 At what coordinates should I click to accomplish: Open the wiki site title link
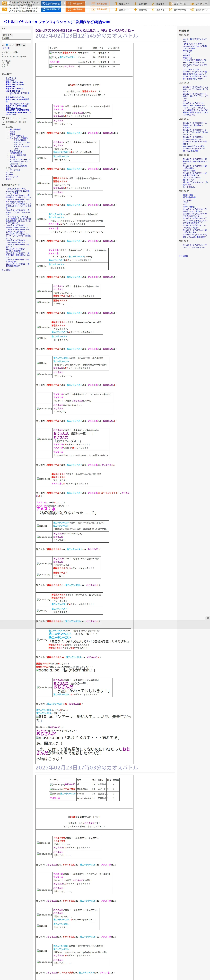point(57,22)
